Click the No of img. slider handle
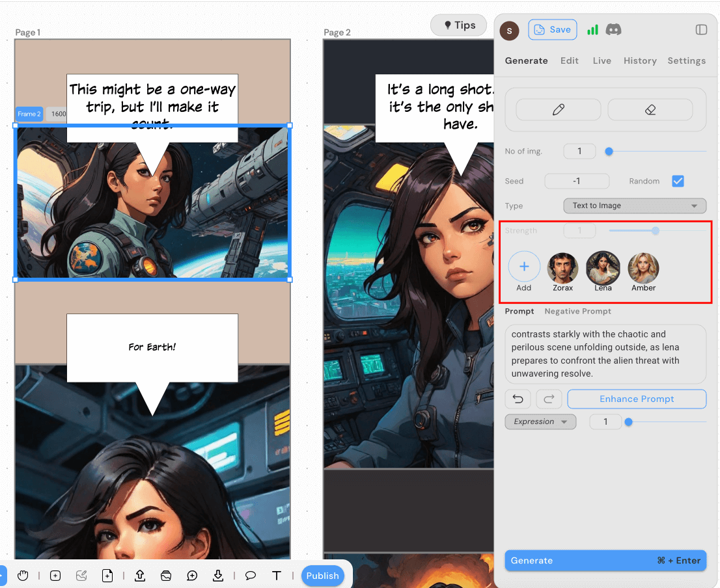This screenshot has width=720, height=588. pyautogui.click(x=609, y=152)
